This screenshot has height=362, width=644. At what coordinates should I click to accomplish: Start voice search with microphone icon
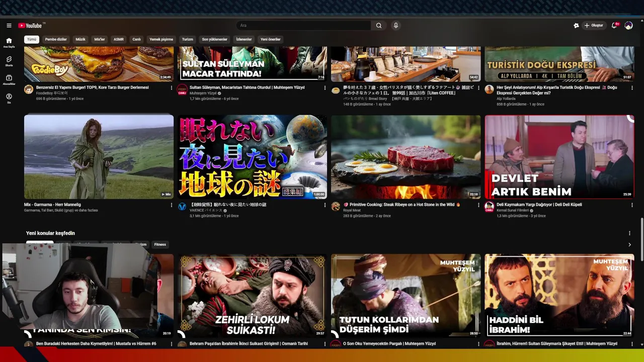click(x=396, y=26)
